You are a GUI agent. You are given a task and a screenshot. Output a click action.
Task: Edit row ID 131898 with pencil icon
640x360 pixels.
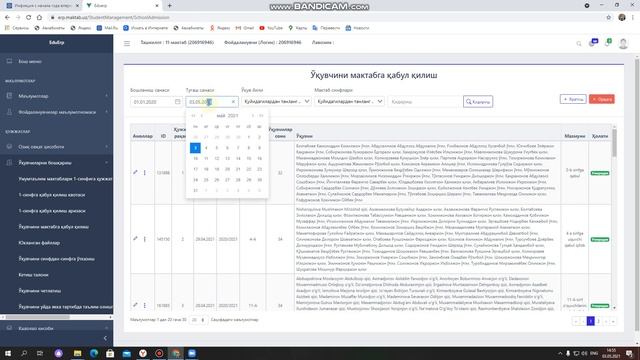[135, 172]
